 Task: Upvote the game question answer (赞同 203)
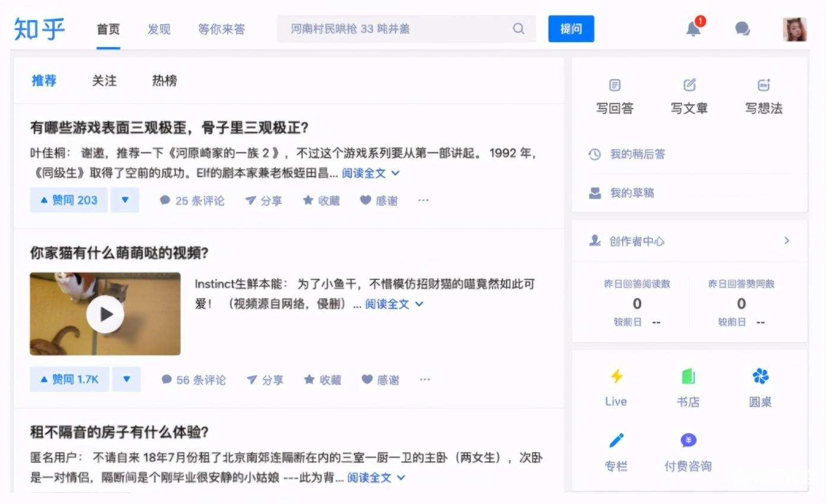tap(69, 200)
